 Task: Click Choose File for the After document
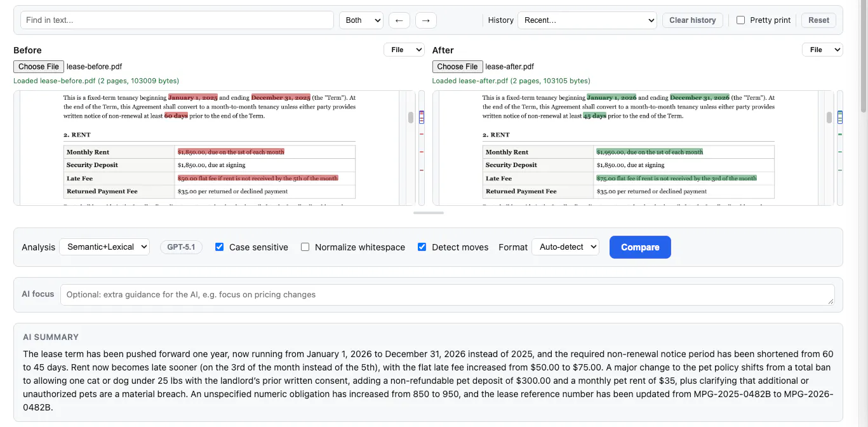(457, 67)
